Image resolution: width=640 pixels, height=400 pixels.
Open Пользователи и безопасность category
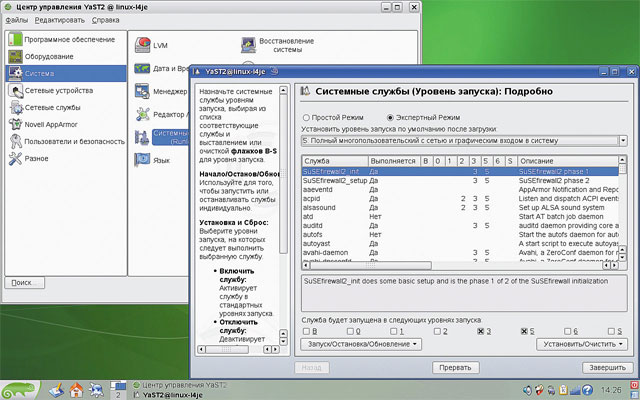(65, 142)
